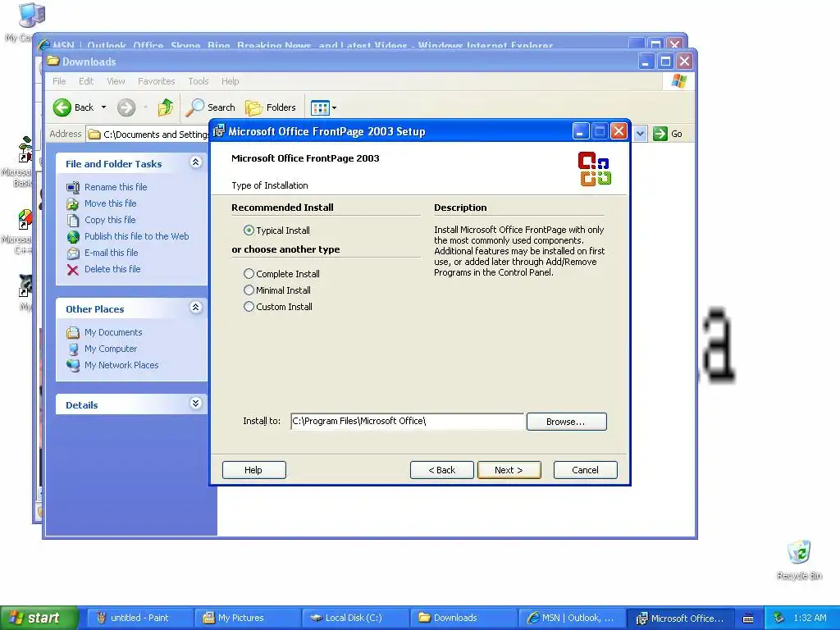The width and height of the screenshot is (840, 630).
Task: Cancel the FrontPage 2003 setup
Action: 585,470
